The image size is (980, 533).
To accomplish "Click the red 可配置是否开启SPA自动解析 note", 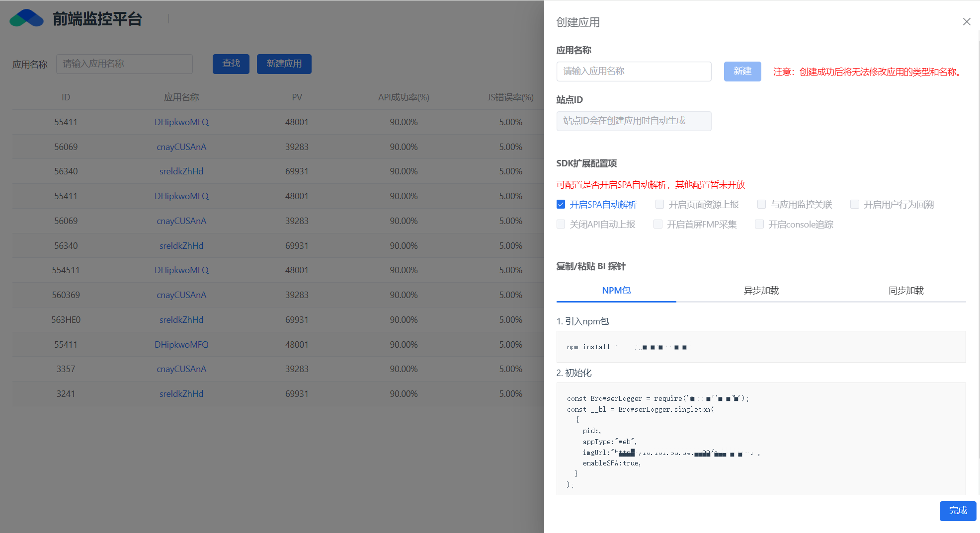I will [651, 185].
